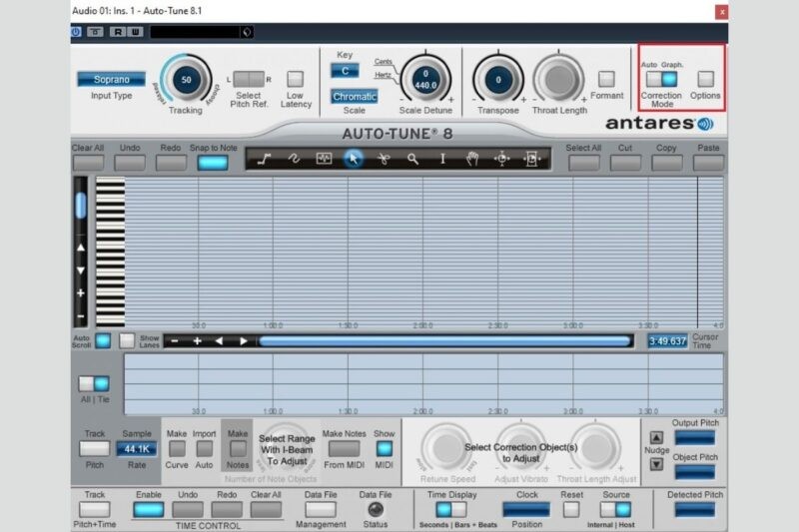Click the Nudge up arrow
Viewport: 799px width, 532px height.
(x=656, y=437)
